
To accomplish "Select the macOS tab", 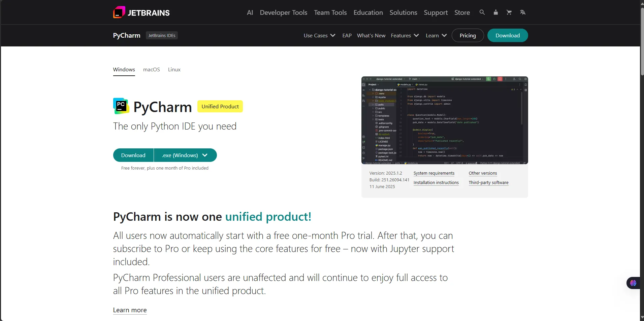I will click(x=152, y=70).
